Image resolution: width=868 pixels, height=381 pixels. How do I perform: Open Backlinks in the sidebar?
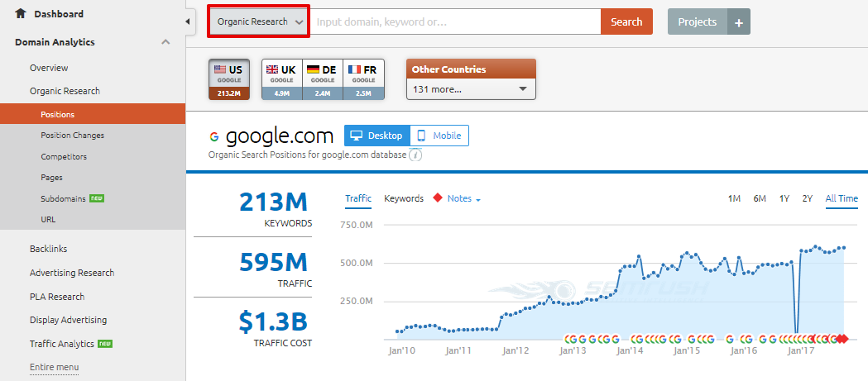click(49, 249)
